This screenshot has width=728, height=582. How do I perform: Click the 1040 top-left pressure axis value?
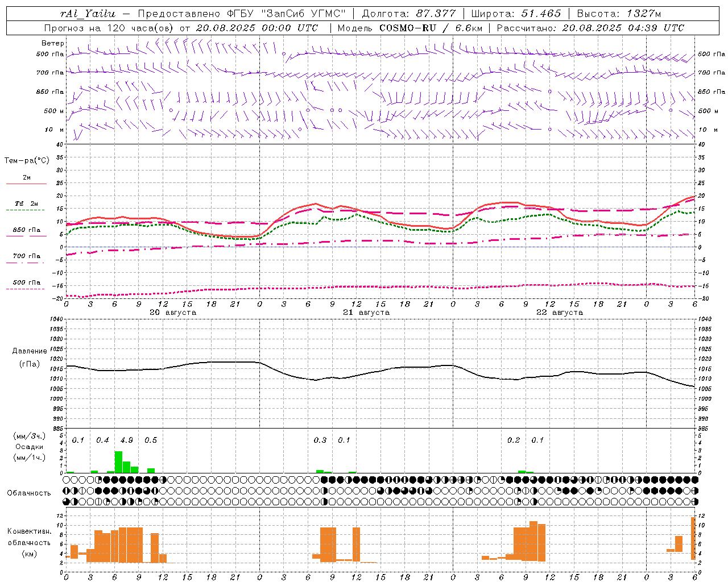[x=56, y=319]
